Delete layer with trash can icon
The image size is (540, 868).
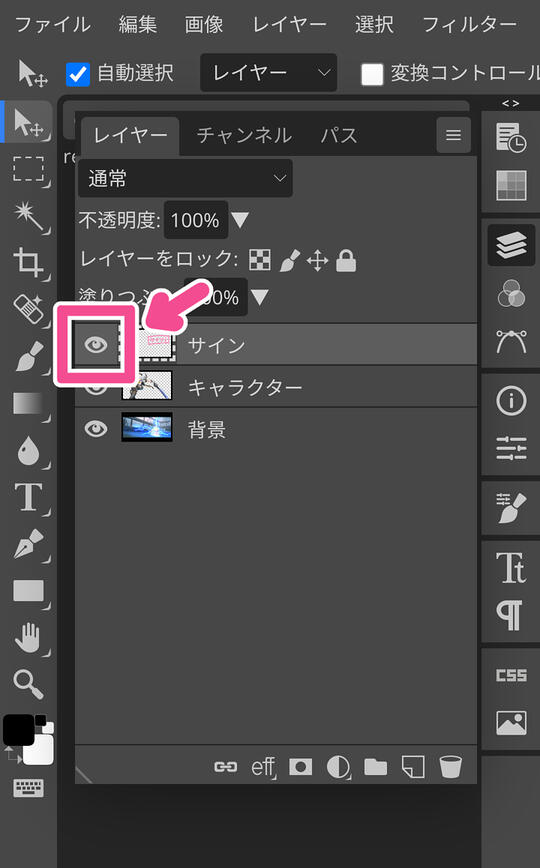(x=450, y=767)
